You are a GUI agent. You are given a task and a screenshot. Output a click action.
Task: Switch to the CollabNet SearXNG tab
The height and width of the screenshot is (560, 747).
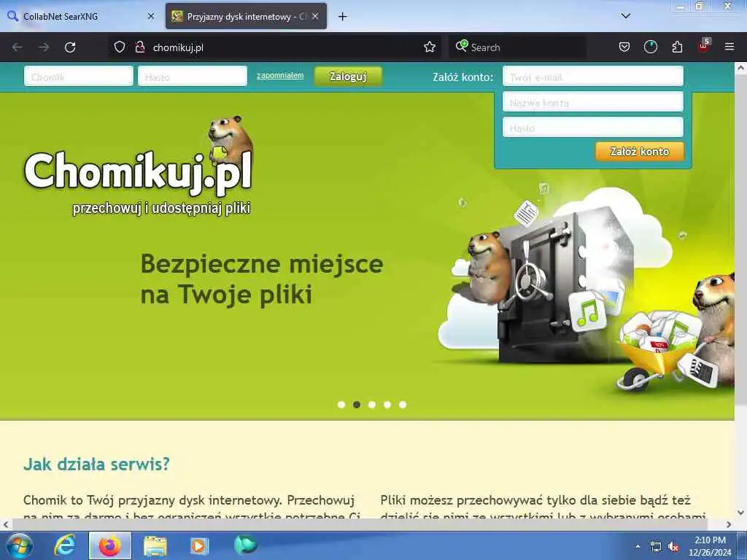81,16
